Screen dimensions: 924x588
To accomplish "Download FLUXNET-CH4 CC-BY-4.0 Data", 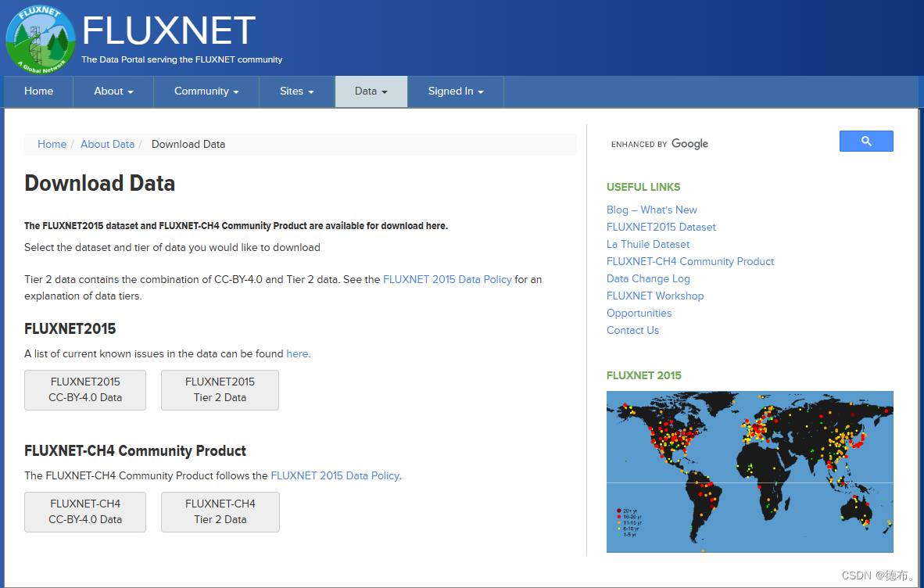I will tap(85, 512).
